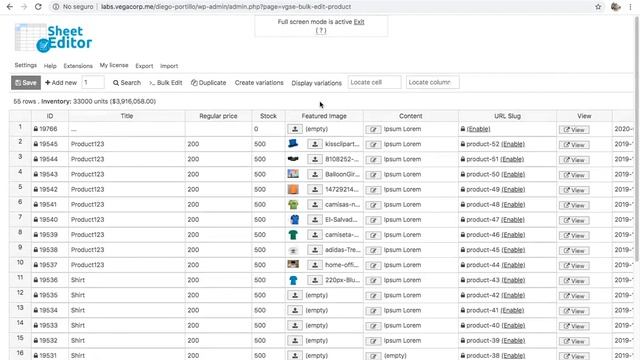640x360 pixels.
Task: Edit content of product-46 row
Action: point(373,235)
